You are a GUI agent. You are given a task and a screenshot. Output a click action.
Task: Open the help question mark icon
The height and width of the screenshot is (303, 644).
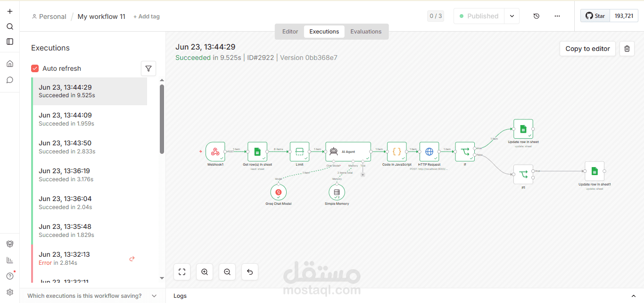(x=10, y=276)
